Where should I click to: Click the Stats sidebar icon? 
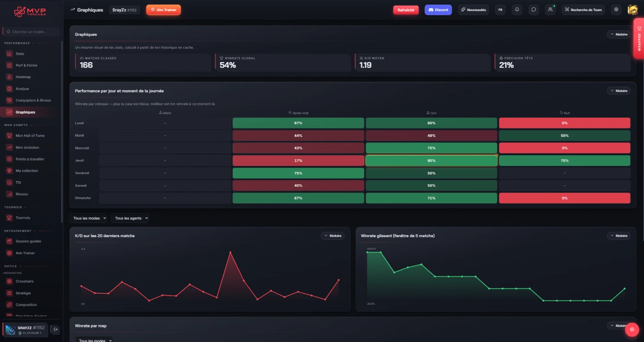9,54
